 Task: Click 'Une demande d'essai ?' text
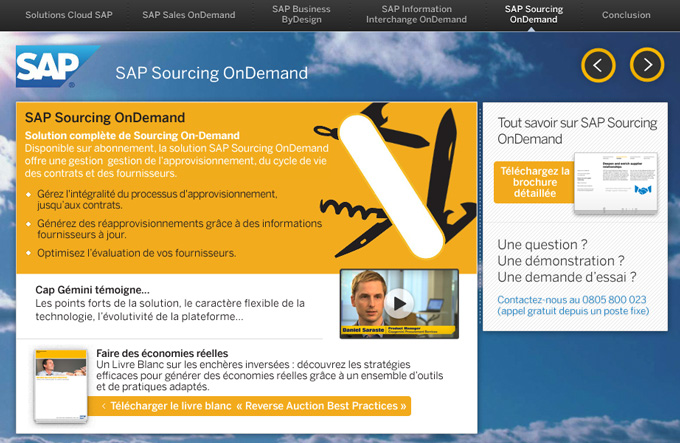pyautogui.click(x=566, y=277)
